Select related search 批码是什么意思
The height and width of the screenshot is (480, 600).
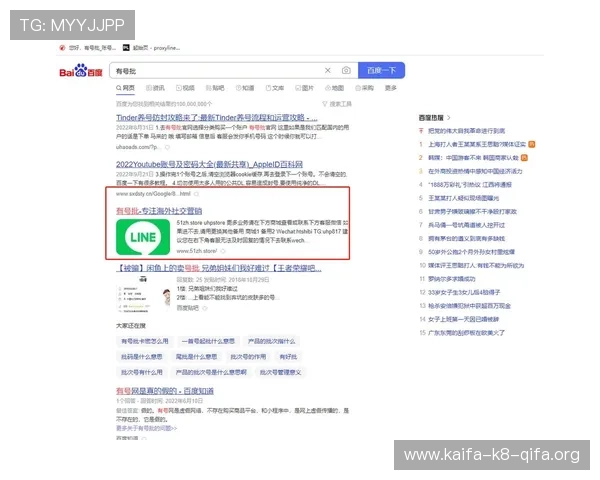tap(142, 357)
